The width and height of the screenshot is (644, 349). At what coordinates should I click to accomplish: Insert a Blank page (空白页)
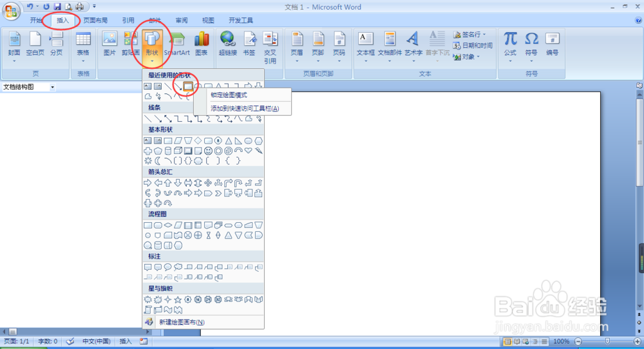[35, 44]
